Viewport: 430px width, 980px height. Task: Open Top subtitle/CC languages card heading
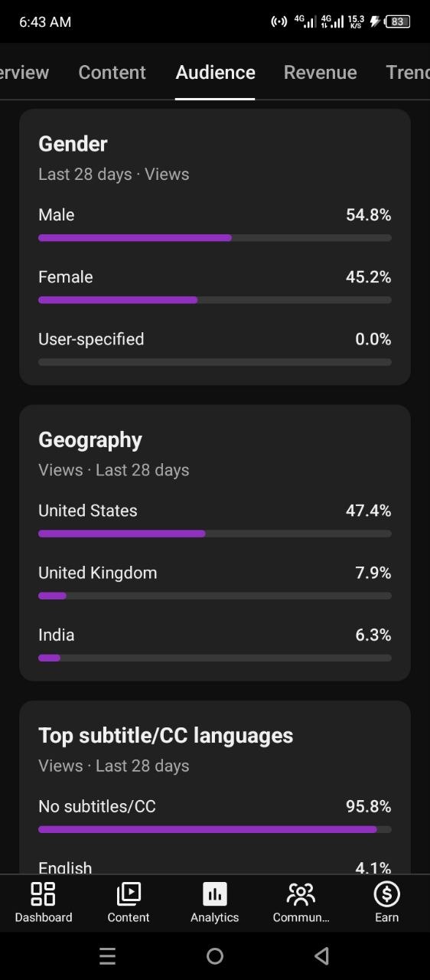[166, 735]
